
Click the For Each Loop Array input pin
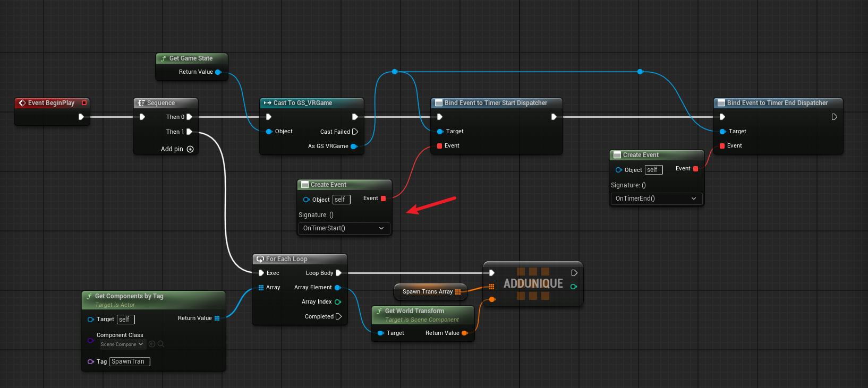(261, 288)
